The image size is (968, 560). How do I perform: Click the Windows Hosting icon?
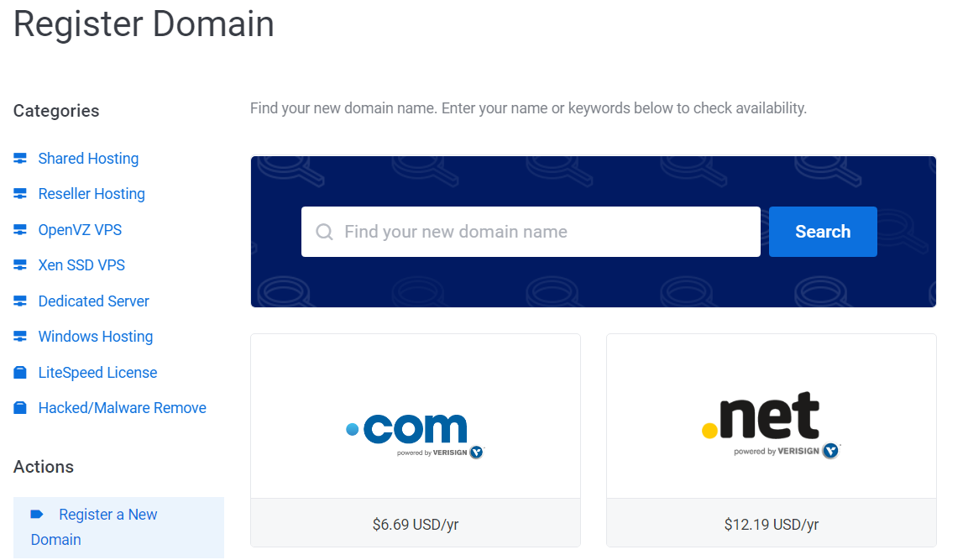pos(19,336)
